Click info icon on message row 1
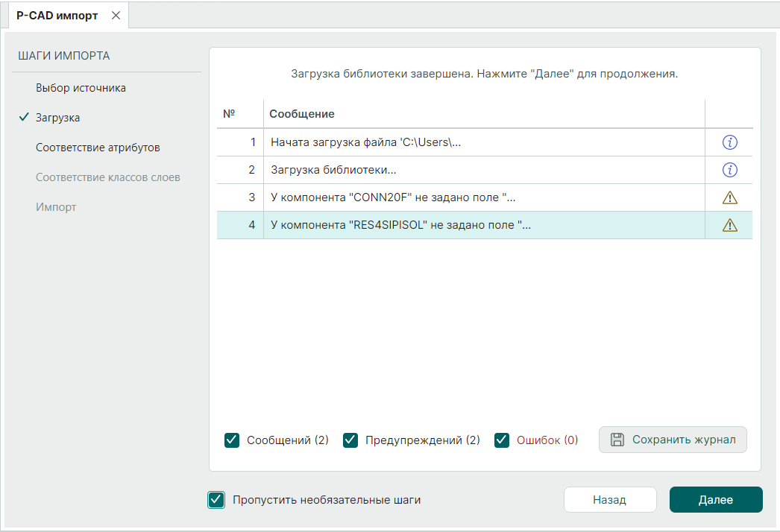 coord(729,142)
